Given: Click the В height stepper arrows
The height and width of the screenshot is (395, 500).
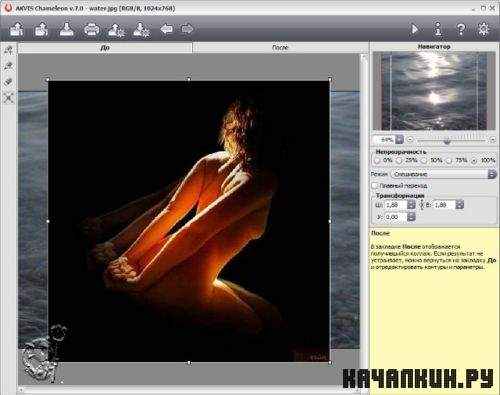Looking at the screenshot, I should click(460, 205).
